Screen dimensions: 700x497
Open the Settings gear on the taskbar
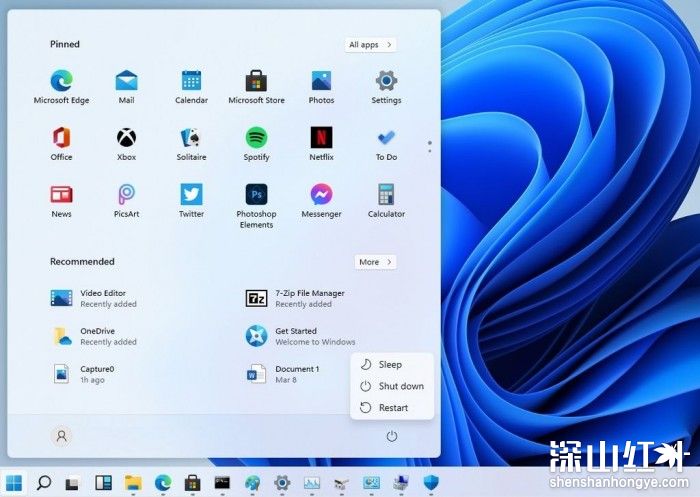tap(282, 483)
